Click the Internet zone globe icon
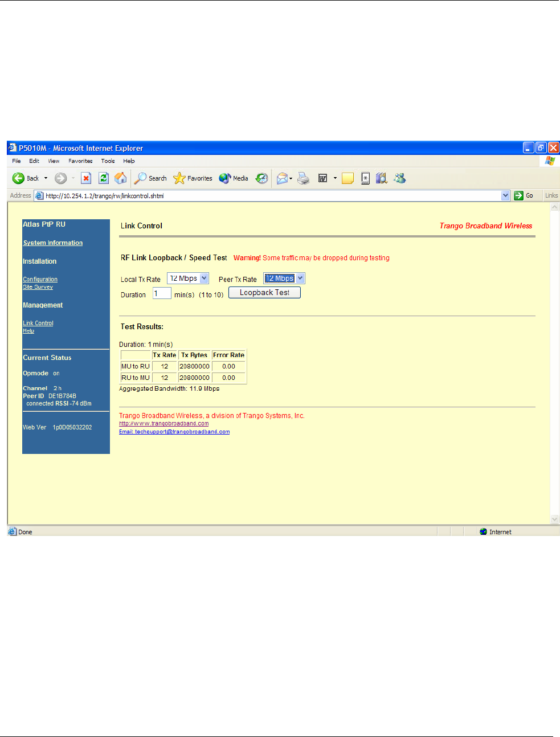The height and width of the screenshot is (737, 560). pyautogui.click(x=484, y=531)
